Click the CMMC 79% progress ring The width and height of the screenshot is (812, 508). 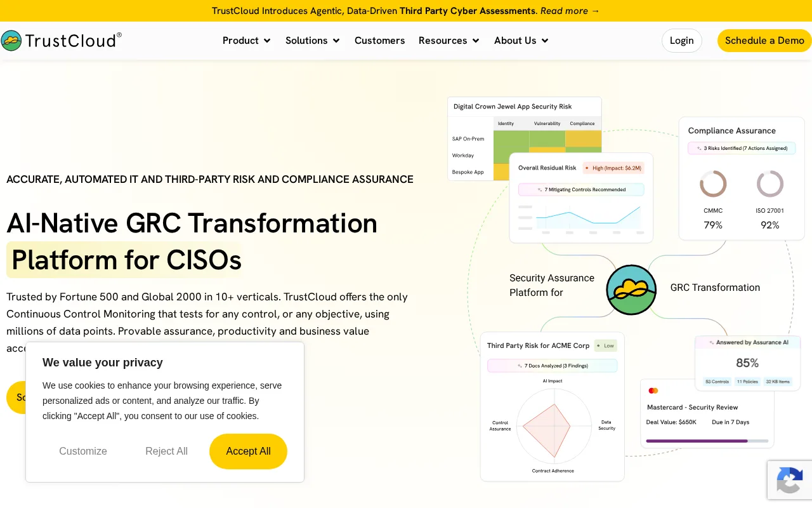point(713,184)
